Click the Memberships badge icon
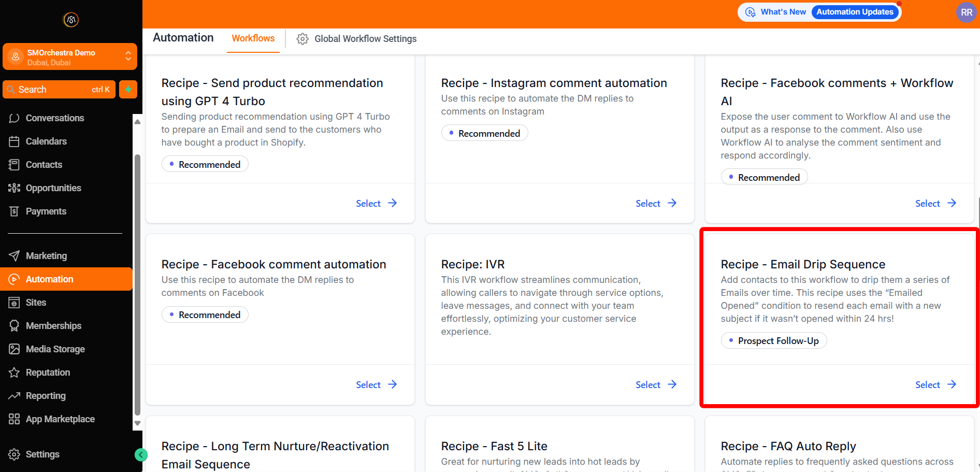Image resolution: width=980 pixels, height=472 pixels. pyautogui.click(x=14, y=326)
